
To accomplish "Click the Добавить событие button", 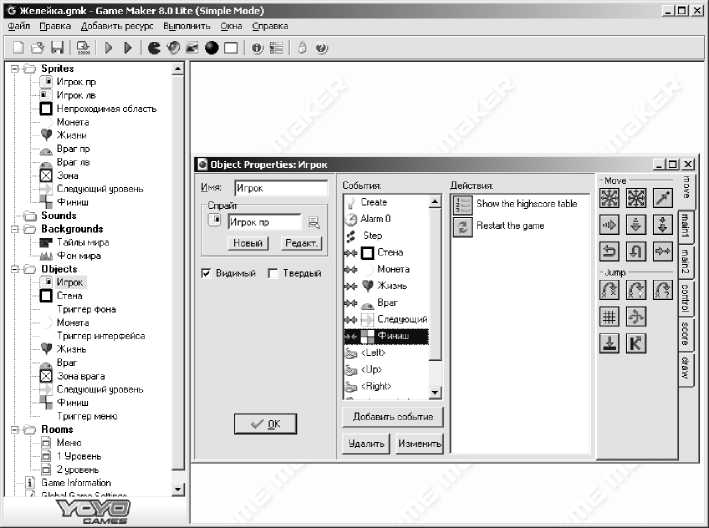I will tap(393, 417).
